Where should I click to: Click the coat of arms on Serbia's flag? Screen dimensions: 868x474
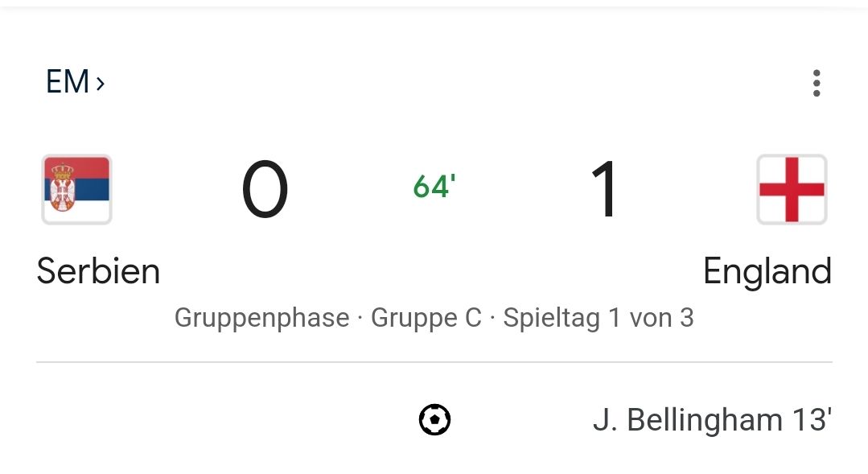[62, 188]
